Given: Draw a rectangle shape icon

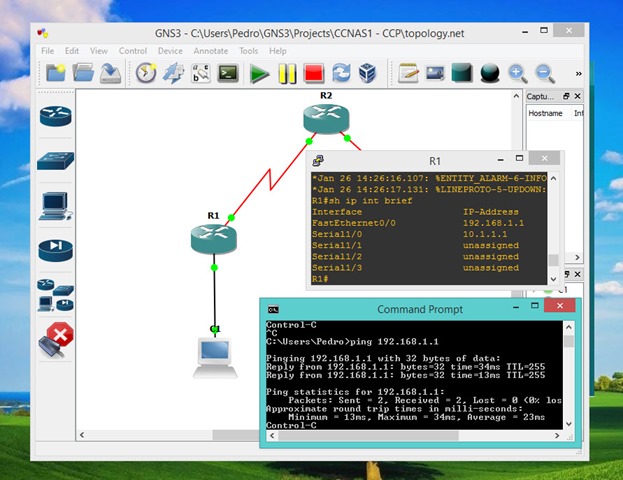Looking at the screenshot, I should click(462, 73).
